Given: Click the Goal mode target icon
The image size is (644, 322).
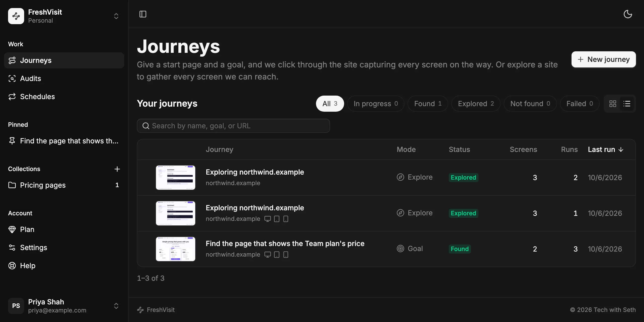Looking at the screenshot, I should point(400,249).
